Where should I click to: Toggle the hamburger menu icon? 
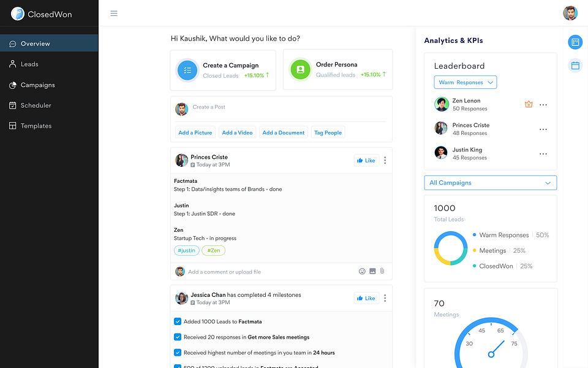pyautogui.click(x=114, y=13)
